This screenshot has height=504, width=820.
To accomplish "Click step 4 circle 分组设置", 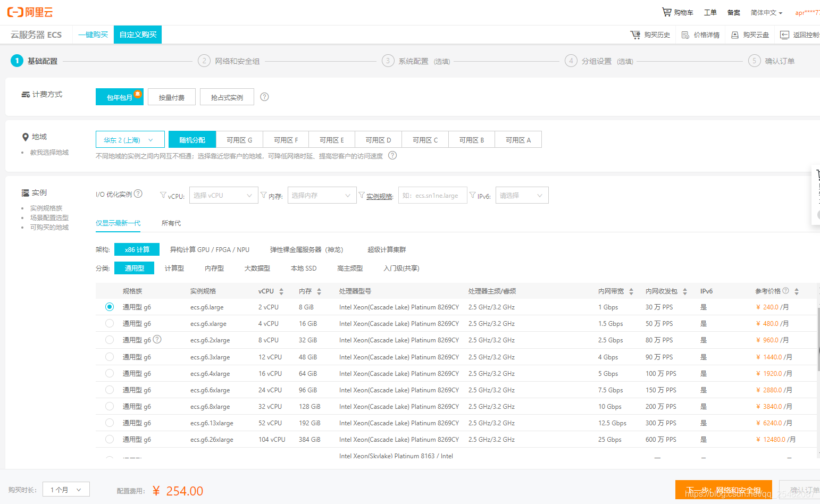I will (x=571, y=61).
